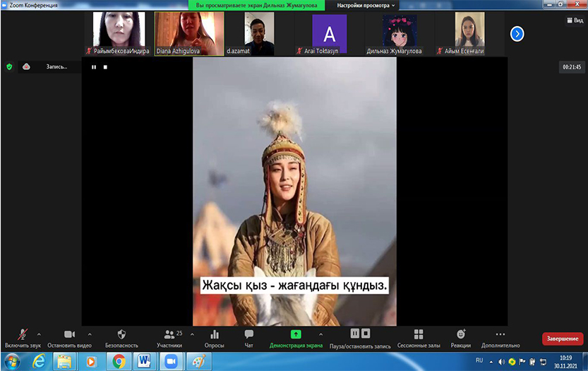The image size is (588, 371).
Task: Expand video options arrow beside Остановить видео
Action: (90, 334)
